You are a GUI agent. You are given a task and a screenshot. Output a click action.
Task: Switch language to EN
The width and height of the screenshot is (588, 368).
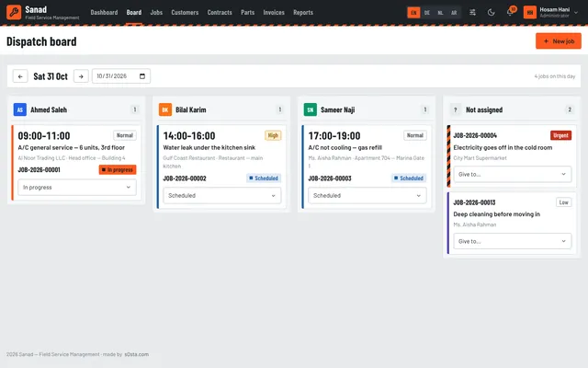pyautogui.click(x=413, y=12)
